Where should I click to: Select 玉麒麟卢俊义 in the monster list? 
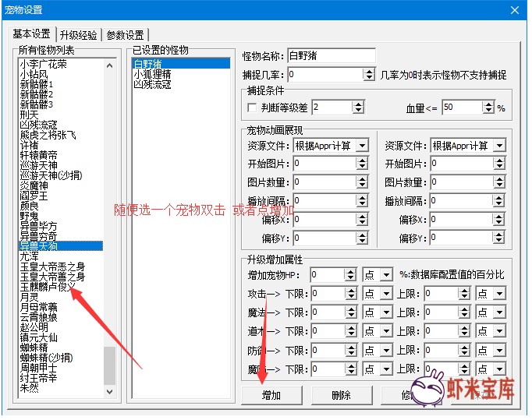48,286
